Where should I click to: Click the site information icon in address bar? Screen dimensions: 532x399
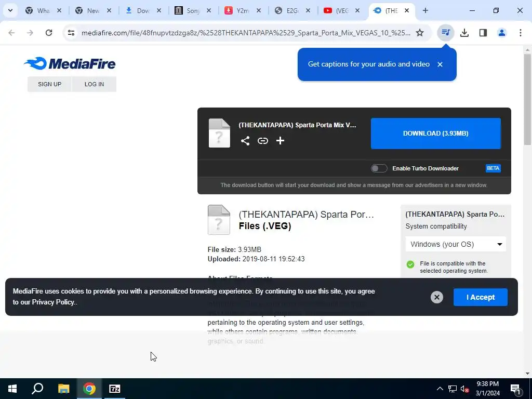point(71,33)
